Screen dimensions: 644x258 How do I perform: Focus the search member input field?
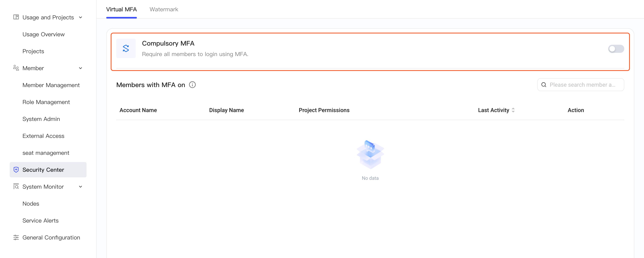tap(580, 85)
